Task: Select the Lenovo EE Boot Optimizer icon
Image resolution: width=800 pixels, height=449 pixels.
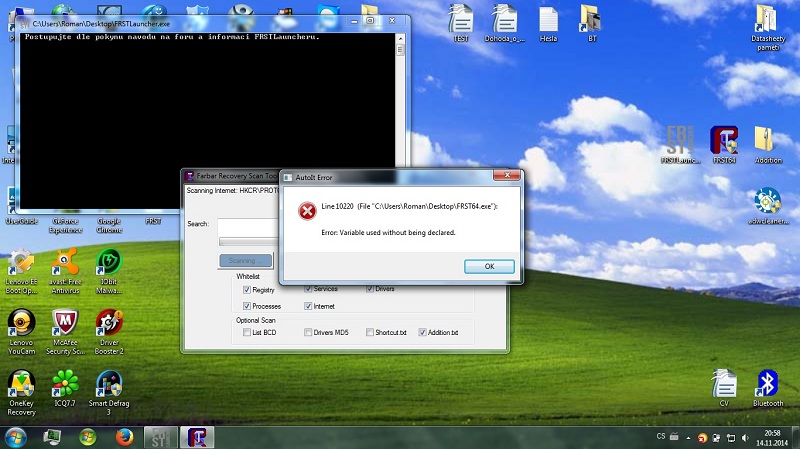Action: click(21, 271)
